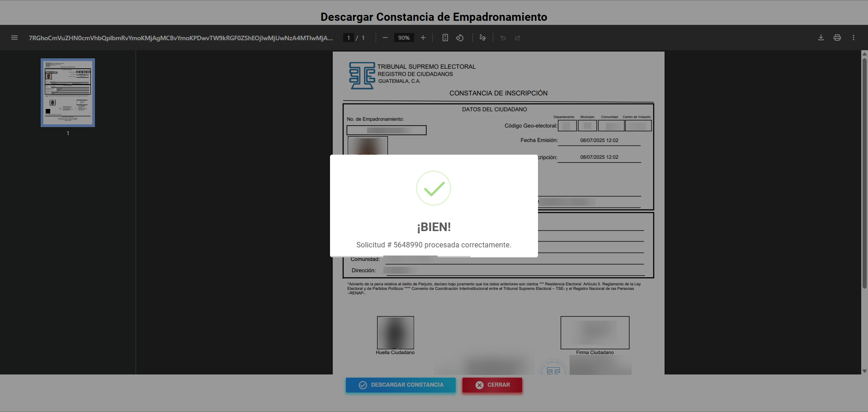Print the document with printer icon
Screen dimensions: 868x412
point(837,38)
